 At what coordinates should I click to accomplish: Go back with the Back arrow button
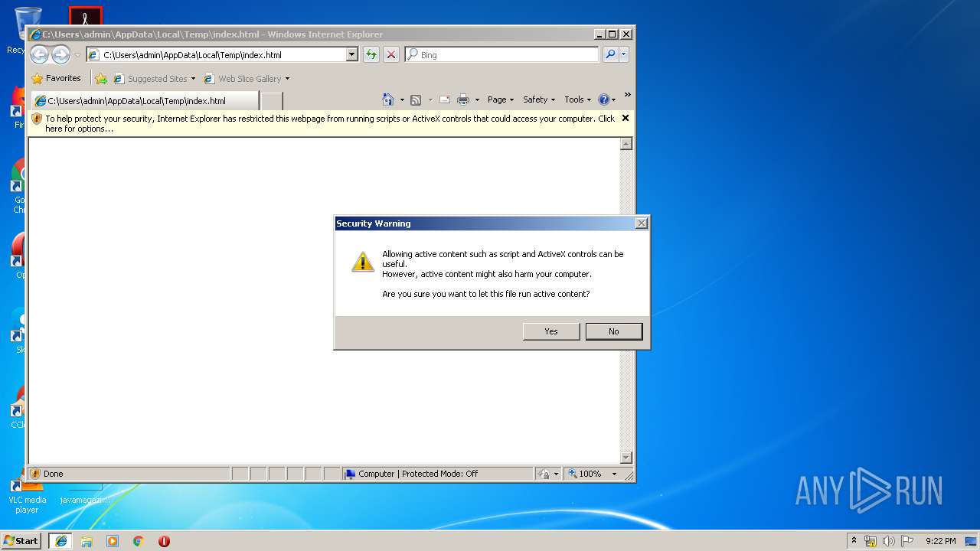click(x=39, y=54)
